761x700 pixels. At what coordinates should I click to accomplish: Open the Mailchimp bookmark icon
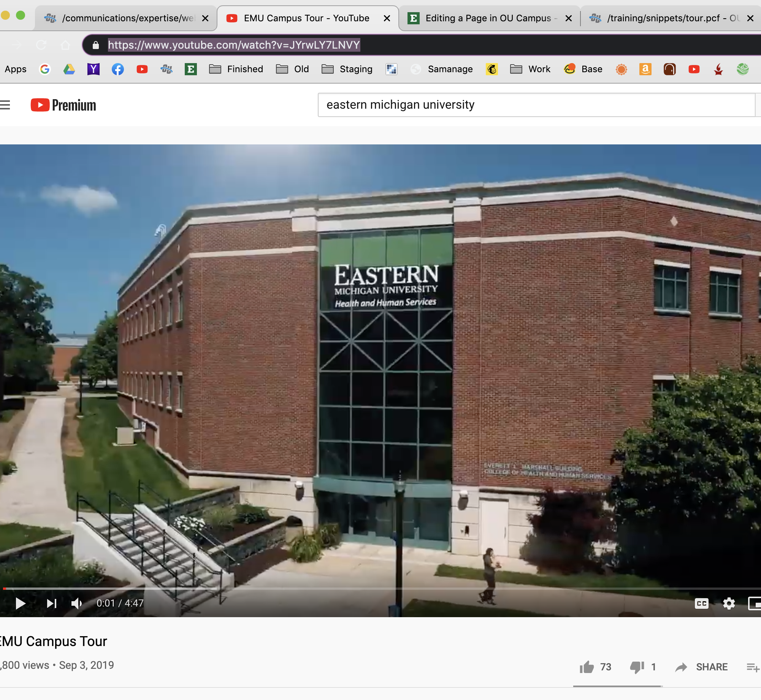[x=492, y=69]
